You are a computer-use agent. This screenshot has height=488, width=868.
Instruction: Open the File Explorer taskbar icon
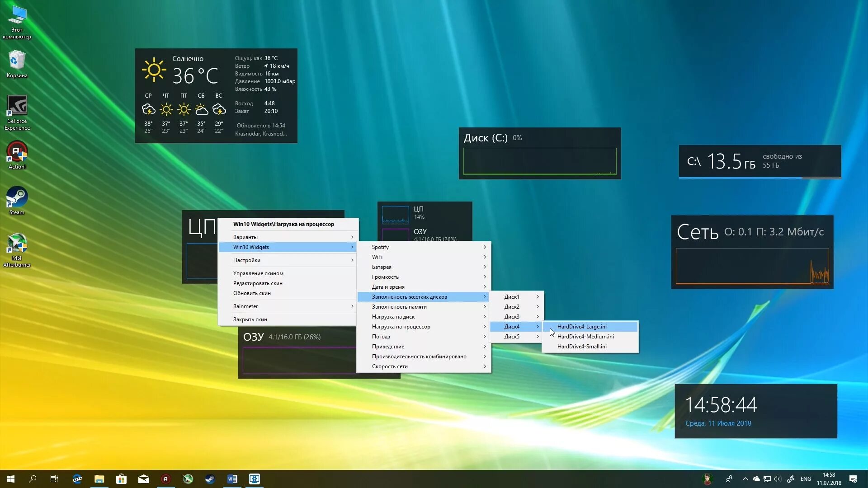tap(99, 479)
